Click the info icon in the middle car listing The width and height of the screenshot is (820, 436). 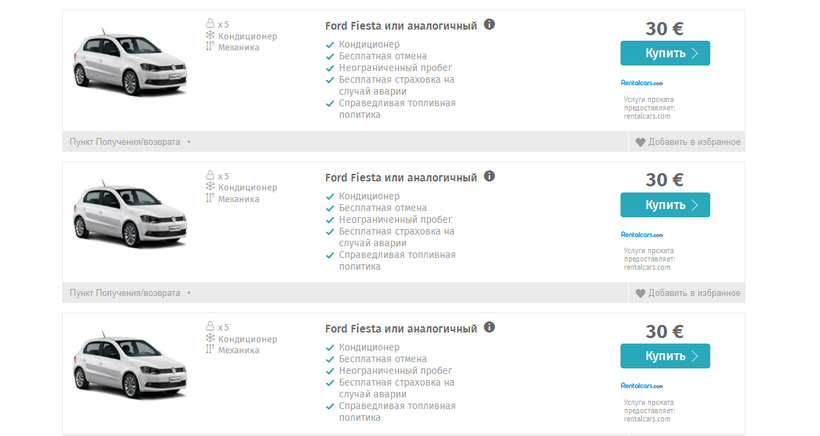pos(489,176)
